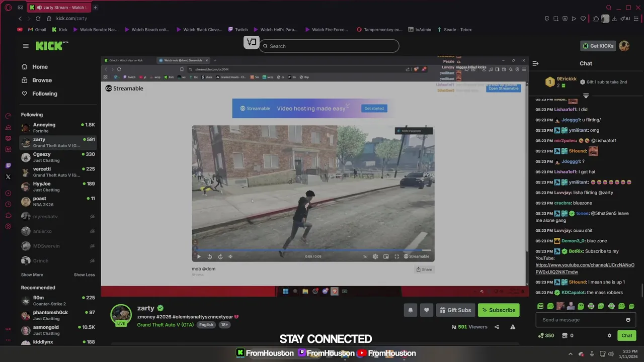Screen dimensions: 644x362
Task: Open the Opera tab search magnifier
Action: tap(609, 8)
